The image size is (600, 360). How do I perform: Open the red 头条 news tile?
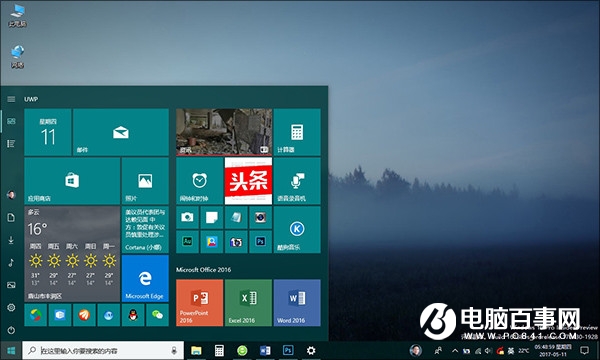point(248,181)
